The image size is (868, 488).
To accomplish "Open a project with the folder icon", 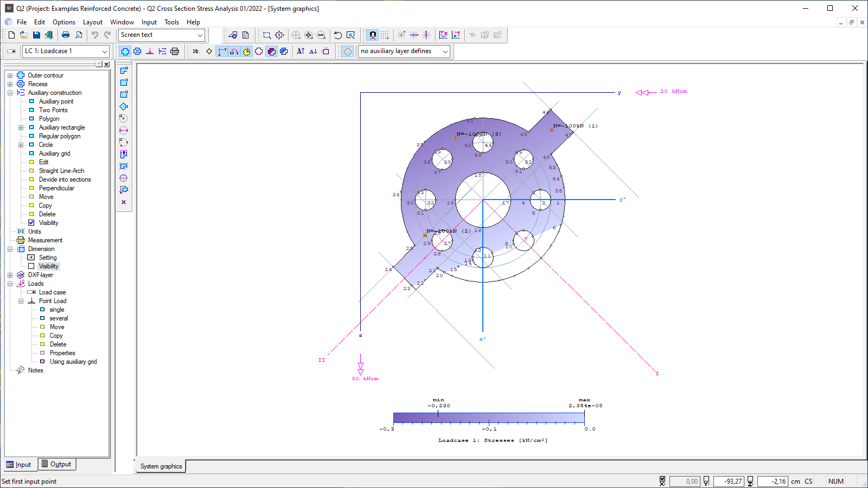I will point(24,35).
